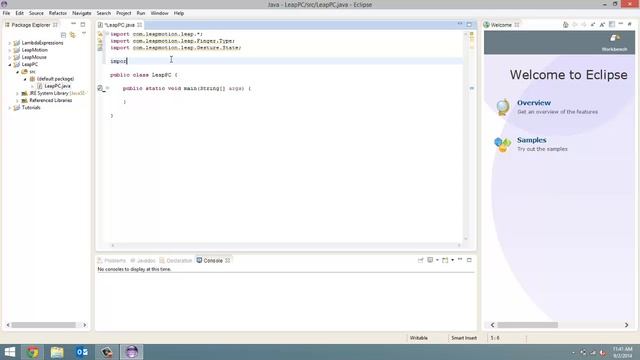Image resolution: width=640 pixels, height=360 pixels.
Task: Click the Open Console icon
Action: pos(445,260)
